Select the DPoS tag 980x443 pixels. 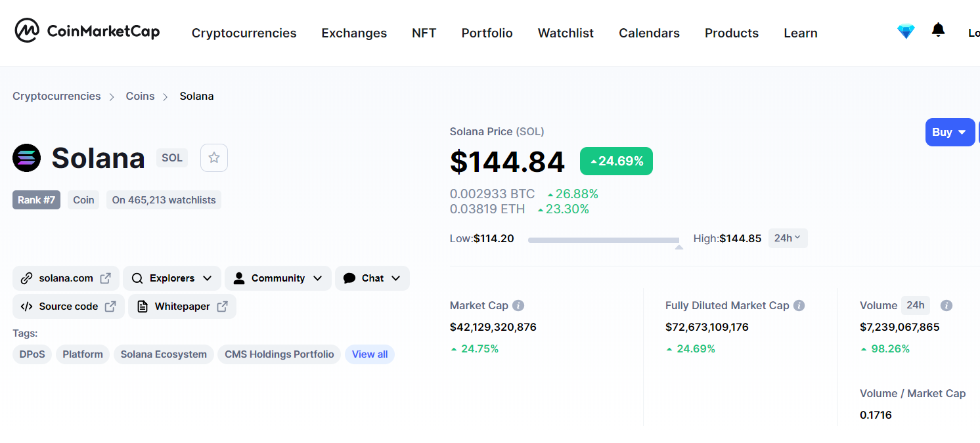click(32, 354)
